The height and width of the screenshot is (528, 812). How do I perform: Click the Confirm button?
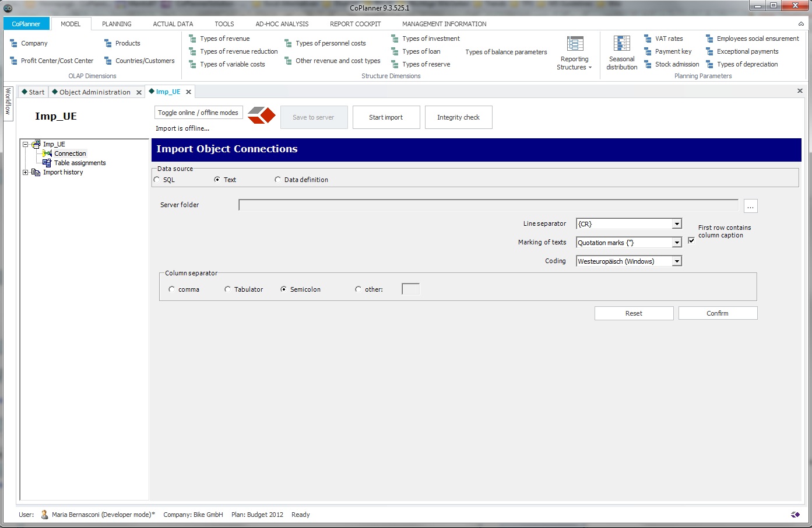[718, 313]
